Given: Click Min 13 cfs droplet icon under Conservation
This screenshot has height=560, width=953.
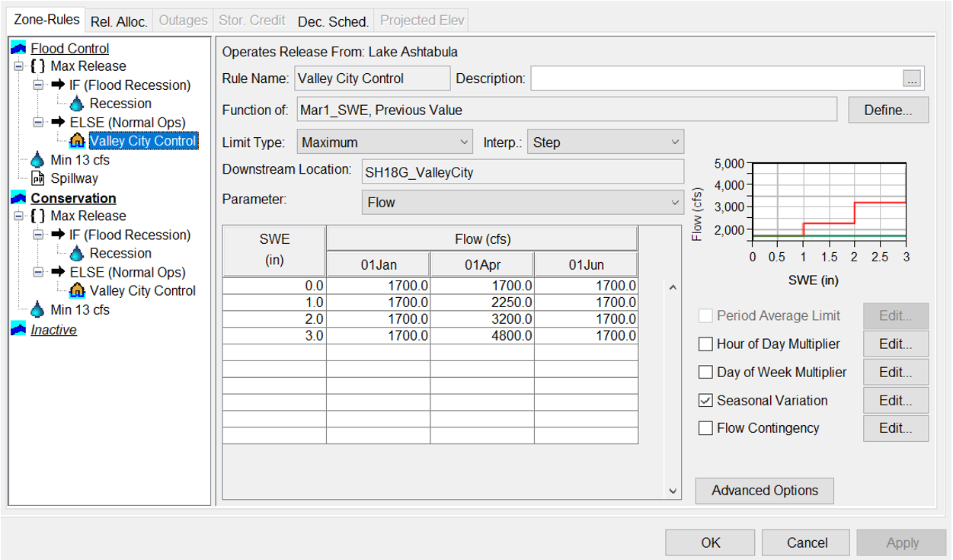Looking at the screenshot, I should 38,309.
